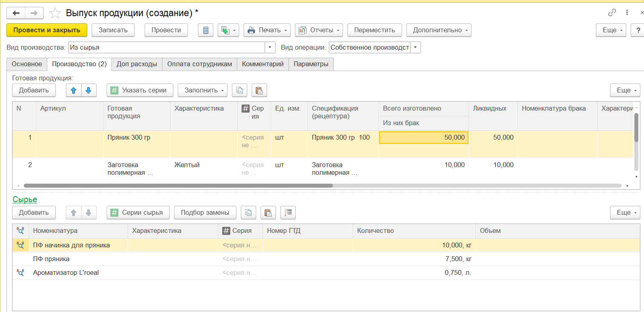Screen dimensions: 644x312
Task: Paste rows icon in Сырье toolbar
Action: point(267,213)
